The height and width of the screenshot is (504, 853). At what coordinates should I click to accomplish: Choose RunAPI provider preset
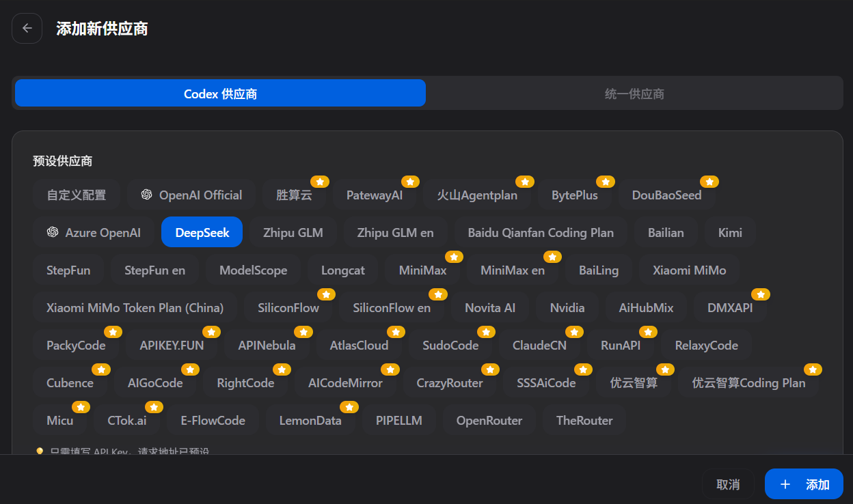point(621,345)
